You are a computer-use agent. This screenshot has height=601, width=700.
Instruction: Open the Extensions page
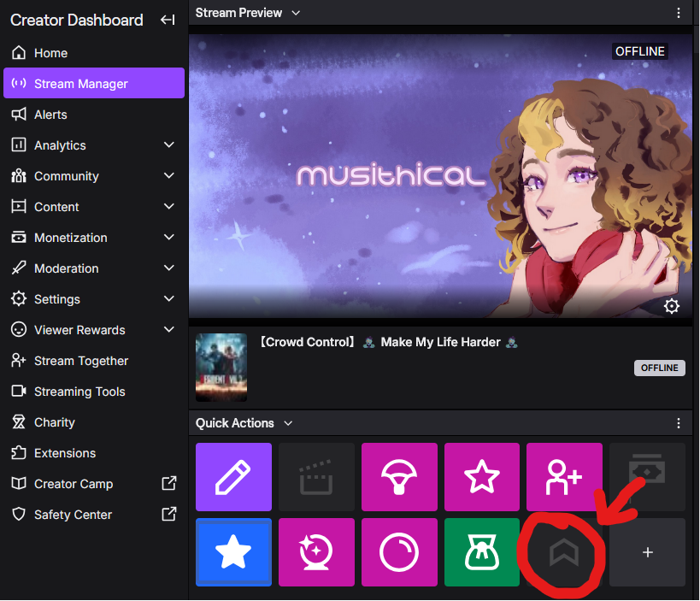[94, 453]
